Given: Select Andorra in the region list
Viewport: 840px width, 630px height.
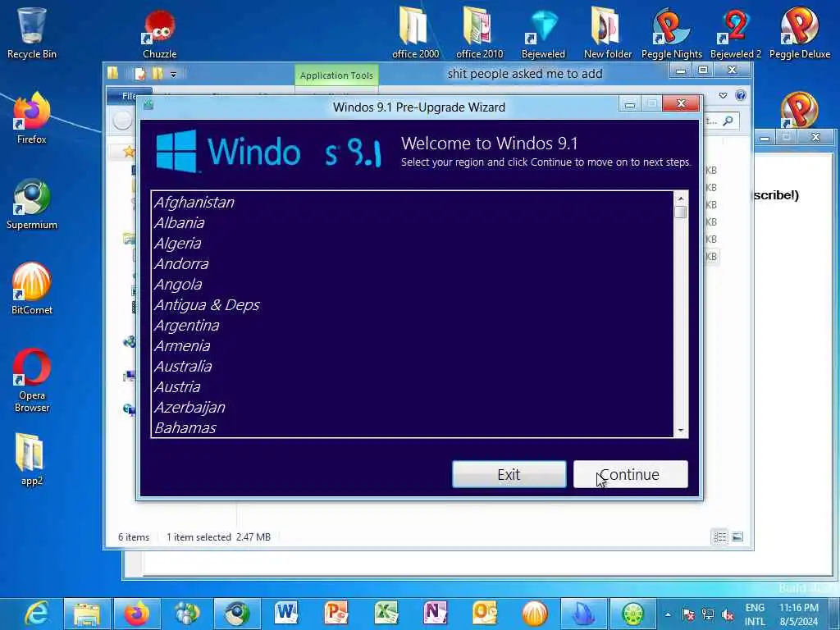Looking at the screenshot, I should click(412, 263).
